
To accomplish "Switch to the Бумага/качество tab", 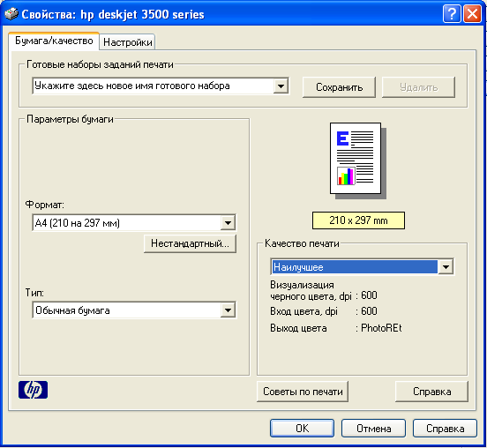I will coord(54,41).
